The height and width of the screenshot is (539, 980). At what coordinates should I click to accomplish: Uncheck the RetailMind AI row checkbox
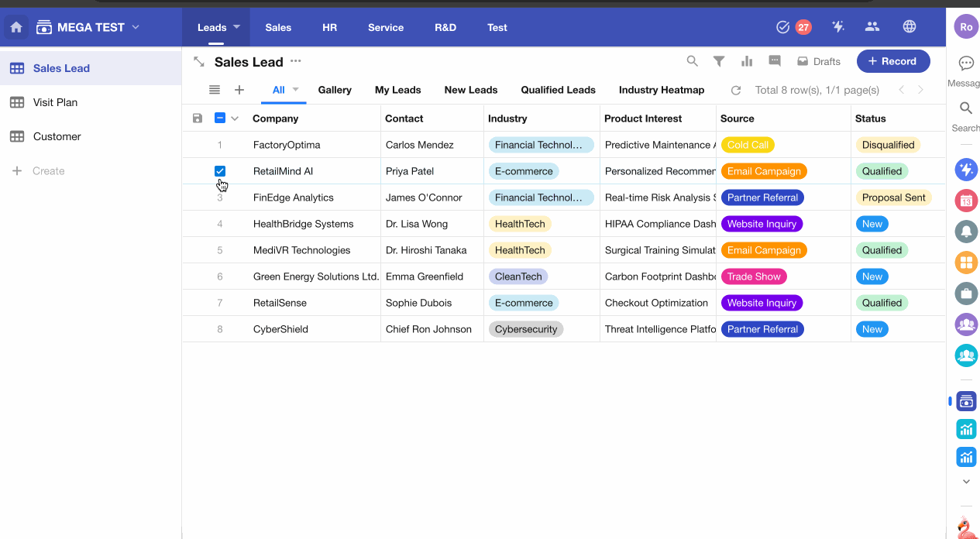point(220,171)
